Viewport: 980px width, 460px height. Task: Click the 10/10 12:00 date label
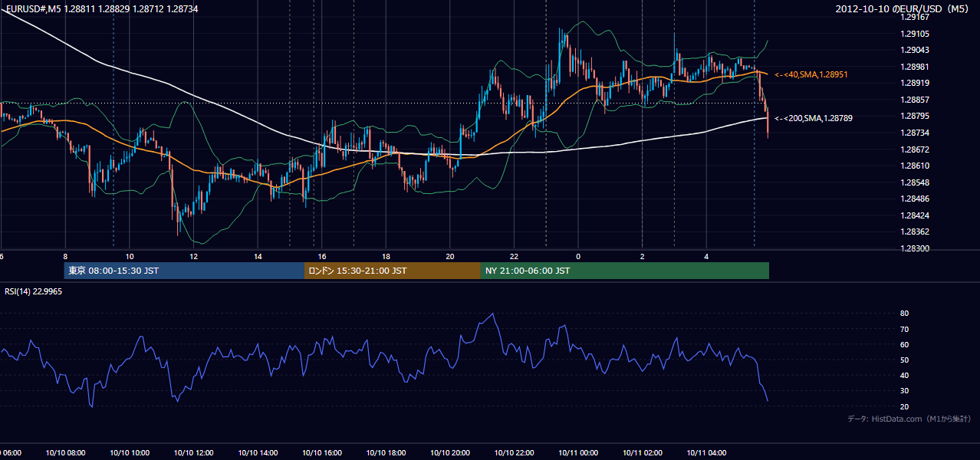click(194, 452)
